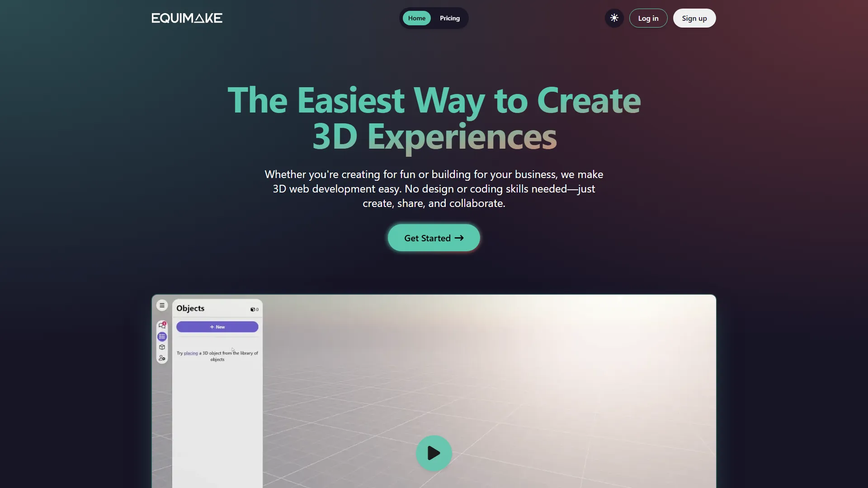
Task: Open the collaborator settings icon in the sidebar
Action: coord(162,358)
